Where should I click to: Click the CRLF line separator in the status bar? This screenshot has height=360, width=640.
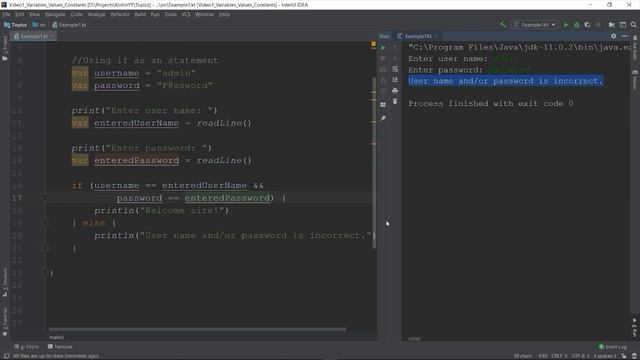click(559, 356)
